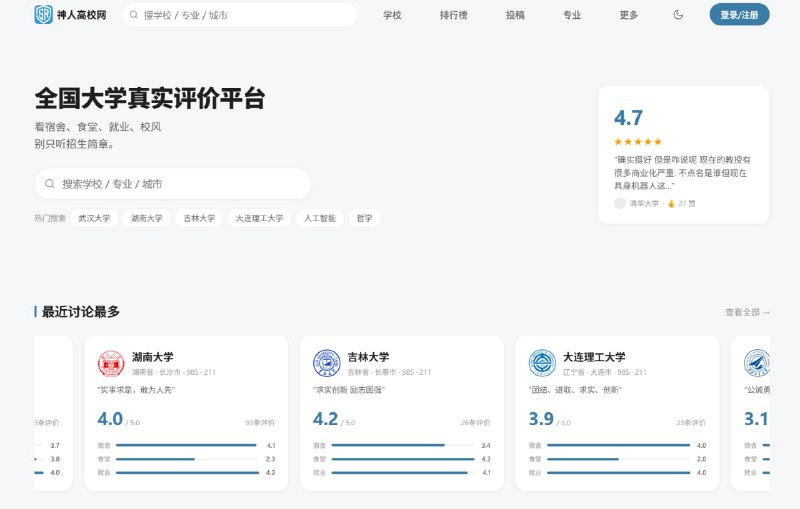800x509 pixels.
Task: Click the 登录/注册 button
Action: coord(739,15)
